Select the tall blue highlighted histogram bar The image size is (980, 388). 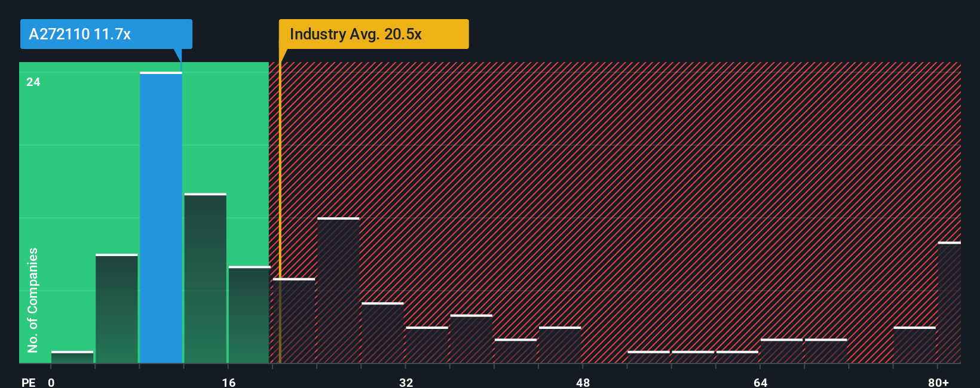pos(161,217)
